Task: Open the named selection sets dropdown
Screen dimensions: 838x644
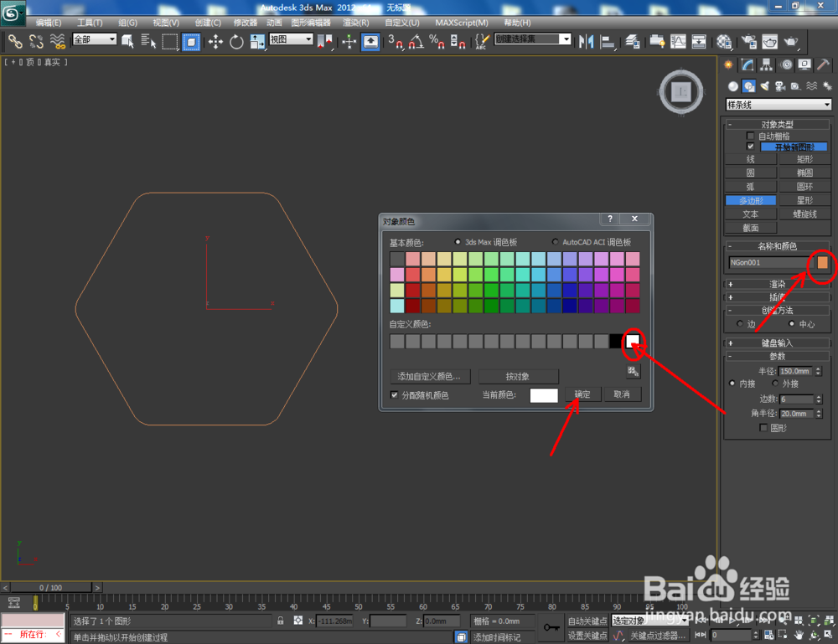Action: [x=533, y=39]
